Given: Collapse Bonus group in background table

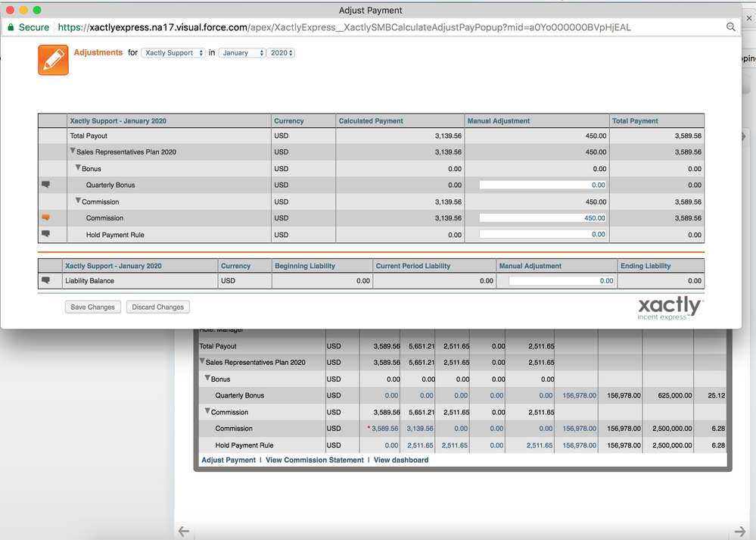Looking at the screenshot, I should pyautogui.click(x=207, y=378).
